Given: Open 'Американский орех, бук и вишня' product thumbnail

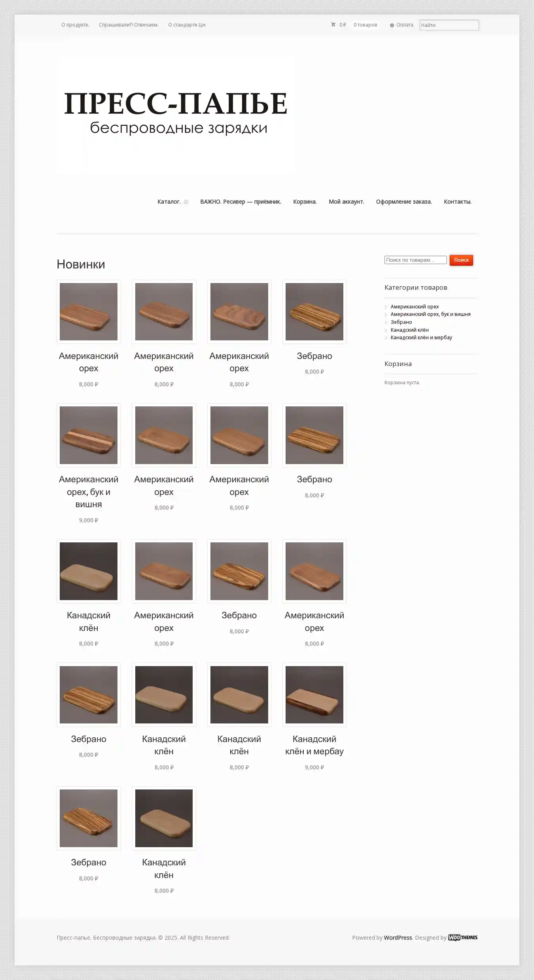Looking at the screenshot, I should point(89,435).
